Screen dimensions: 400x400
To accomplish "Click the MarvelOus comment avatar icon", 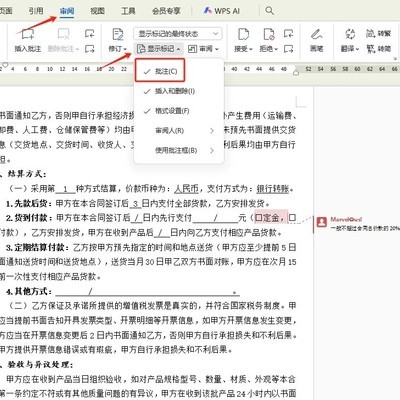I will coord(322,222).
